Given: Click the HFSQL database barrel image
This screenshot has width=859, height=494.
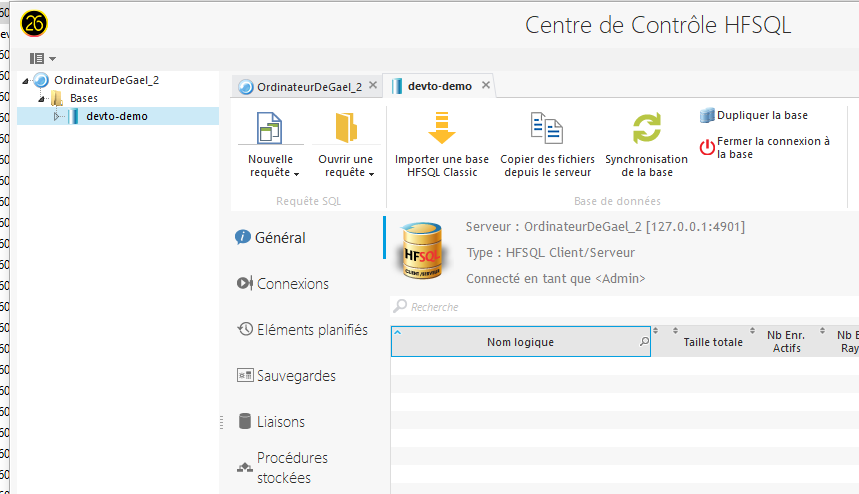Looking at the screenshot, I should 421,251.
